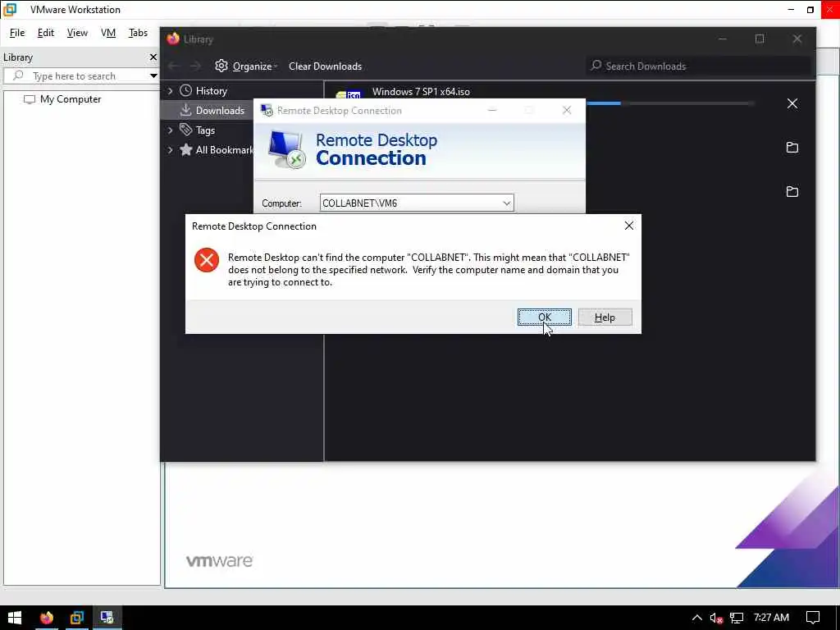Click the VMware Workstation title bar icon
The height and width of the screenshot is (630, 840).
(10, 10)
